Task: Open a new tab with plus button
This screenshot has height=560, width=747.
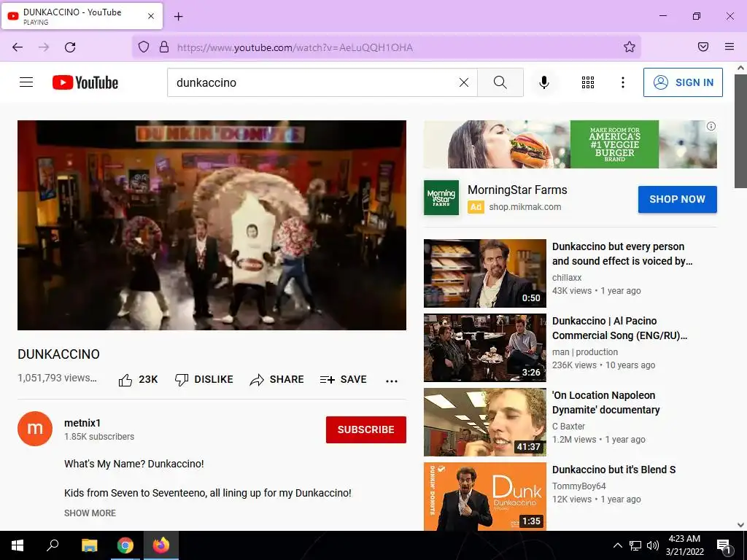Action: tap(179, 17)
